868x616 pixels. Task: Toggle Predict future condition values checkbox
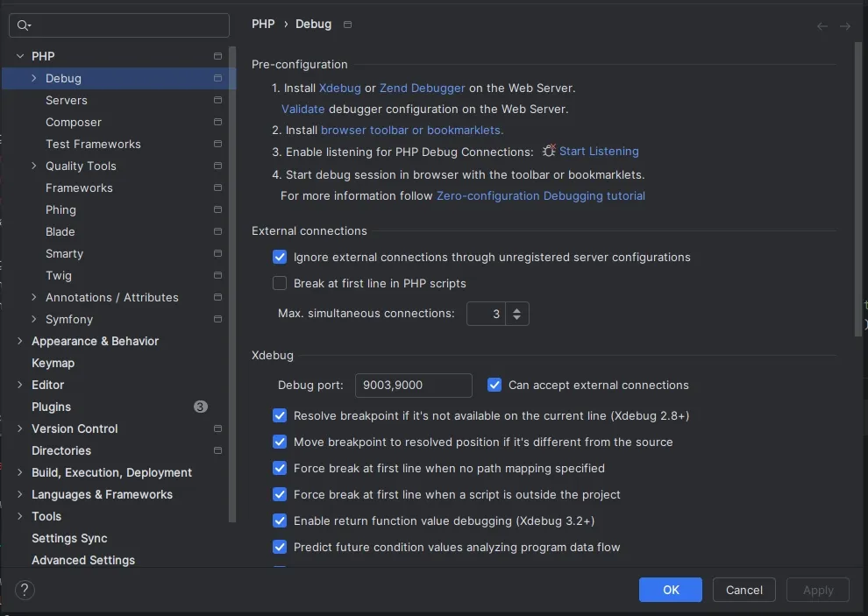(280, 547)
